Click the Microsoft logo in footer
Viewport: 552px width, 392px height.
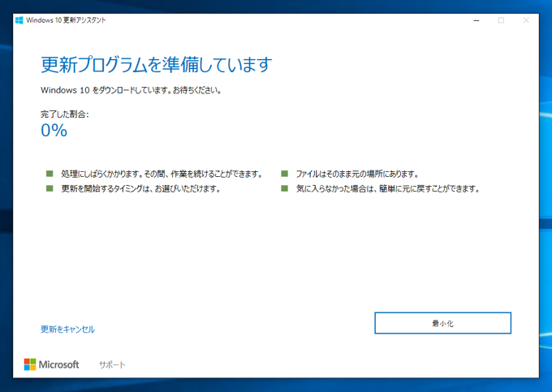pos(51,364)
